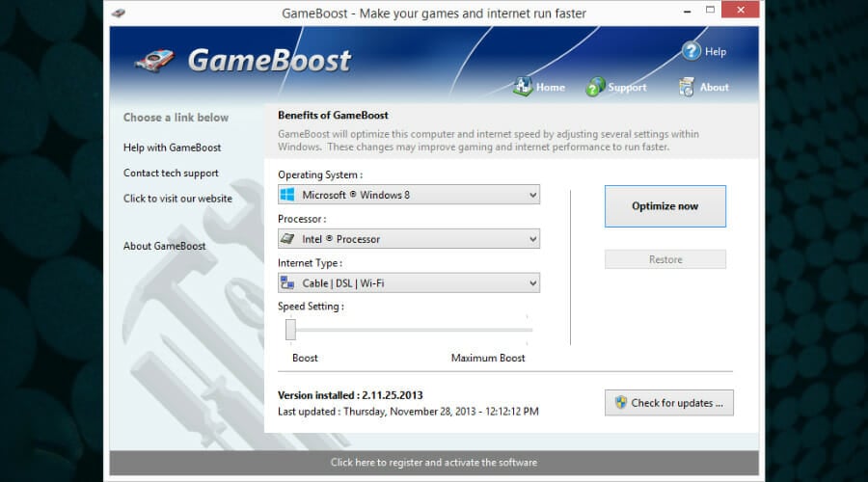Close the GameBoost window

[x=740, y=10]
